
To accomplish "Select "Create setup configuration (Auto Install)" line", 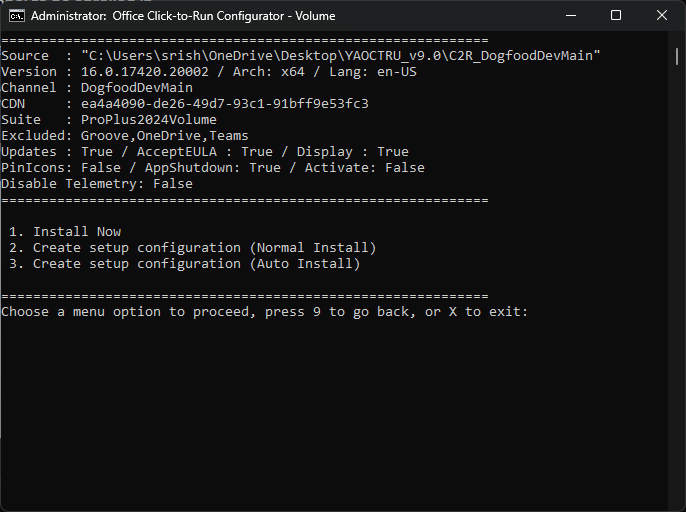I will pyautogui.click(x=185, y=264).
